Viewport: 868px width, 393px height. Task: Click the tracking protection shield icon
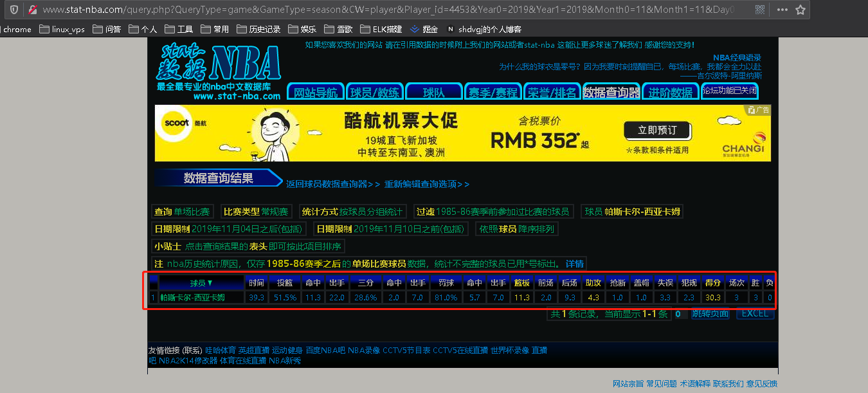click(14, 10)
